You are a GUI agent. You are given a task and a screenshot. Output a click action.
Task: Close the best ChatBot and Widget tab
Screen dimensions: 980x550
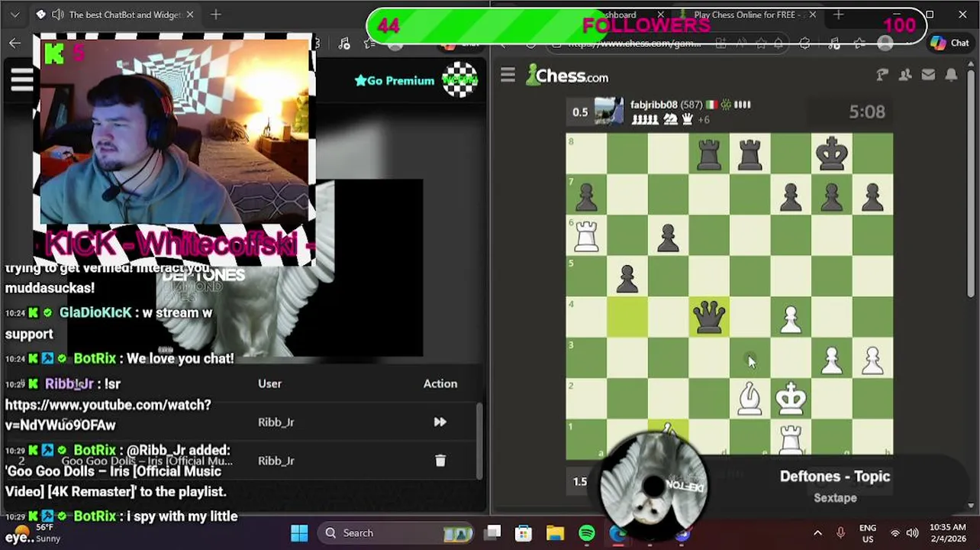190,15
